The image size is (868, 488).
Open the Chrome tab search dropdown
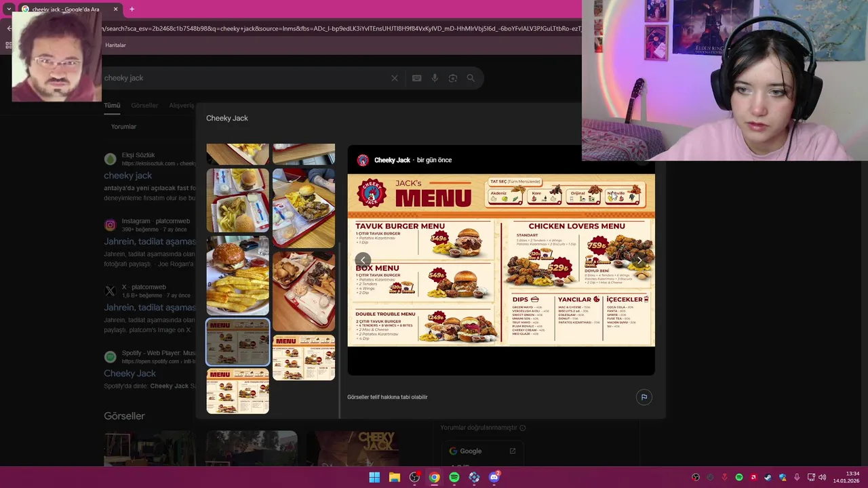[x=9, y=9]
